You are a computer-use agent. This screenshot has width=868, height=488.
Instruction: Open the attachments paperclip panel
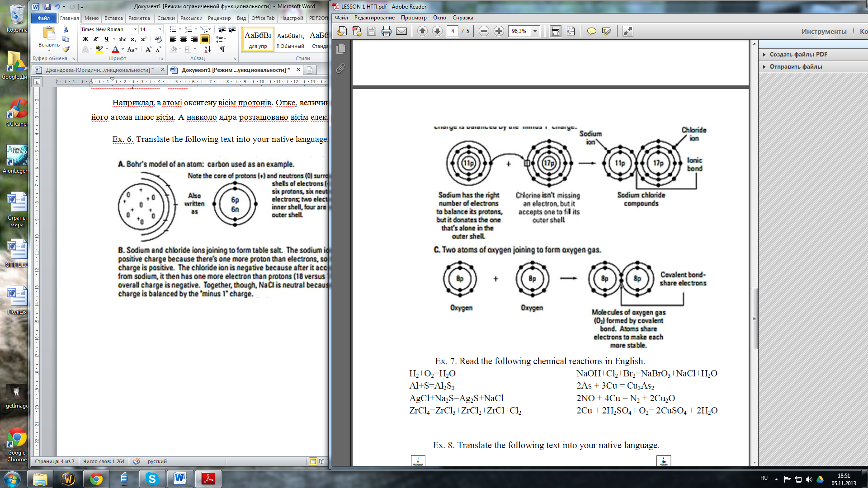click(340, 68)
